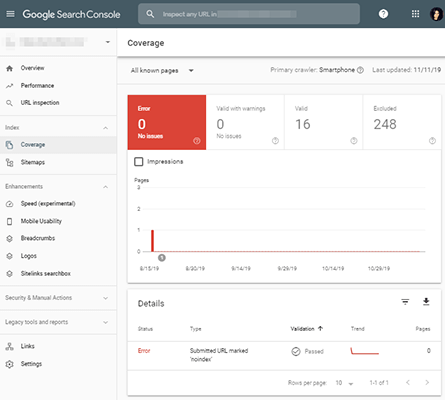Open the All known pages dropdown
The width and height of the screenshot is (445, 400).
[162, 70]
